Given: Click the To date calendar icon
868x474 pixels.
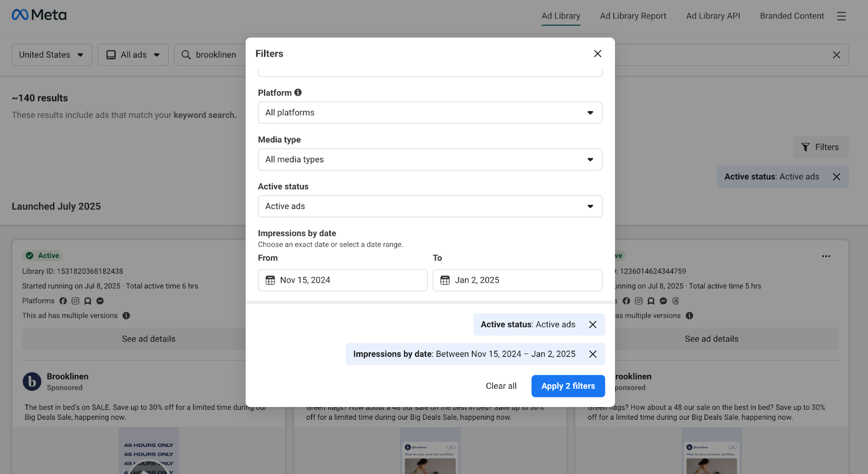Looking at the screenshot, I should pyautogui.click(x=445, y=280).
